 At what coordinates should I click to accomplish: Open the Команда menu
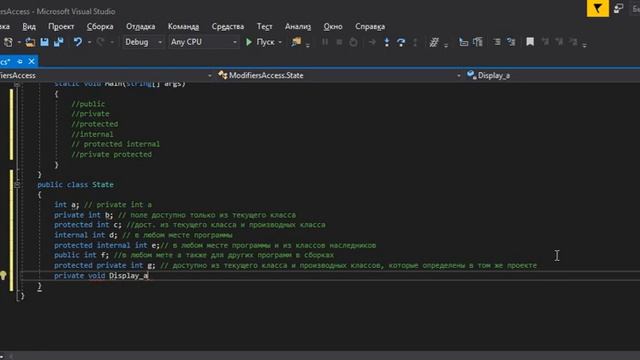(x=183, y=27)
